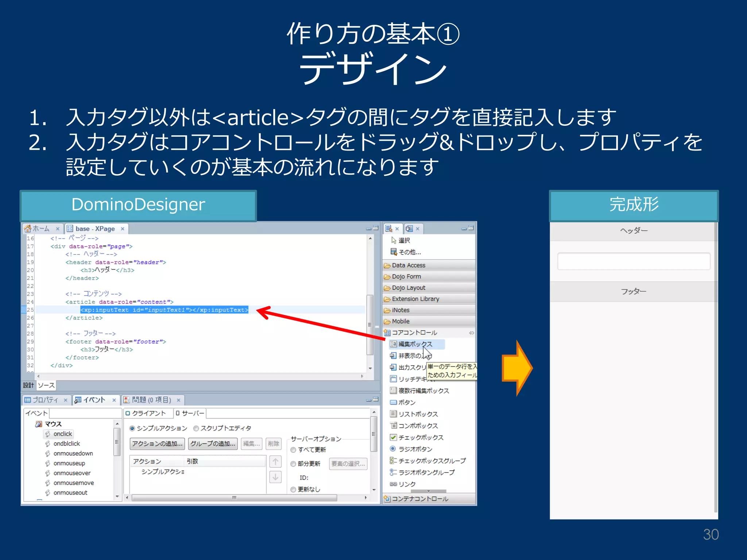Select the リッチテキスト control icon
The image size is (747, 560).
click(x=393, y=379)
